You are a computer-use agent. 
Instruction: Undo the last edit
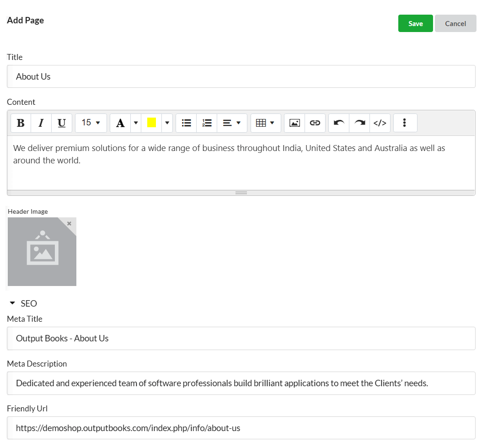[339, 123]
